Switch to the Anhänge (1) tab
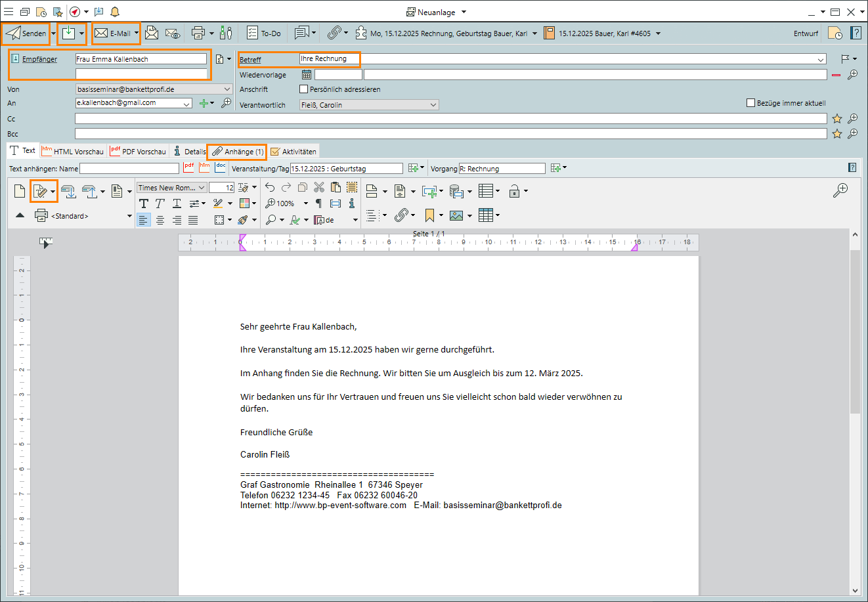 [x=237, y=152]
